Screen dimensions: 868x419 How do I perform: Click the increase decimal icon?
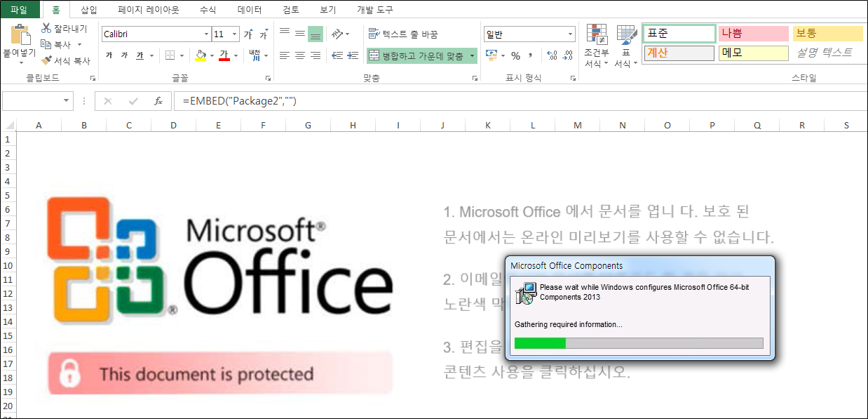tap(551, 55)
